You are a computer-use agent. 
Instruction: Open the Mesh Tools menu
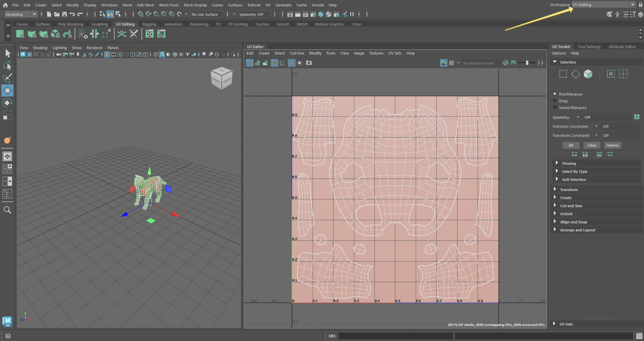click(169, 5)
